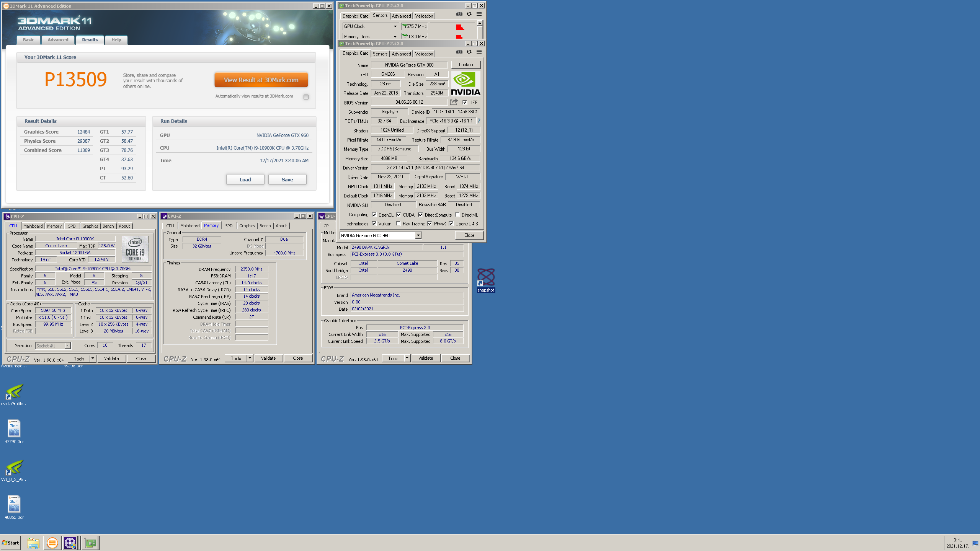Toggle the Ray Tracing checkbox

pyautogui.click(x=398, y=223)
